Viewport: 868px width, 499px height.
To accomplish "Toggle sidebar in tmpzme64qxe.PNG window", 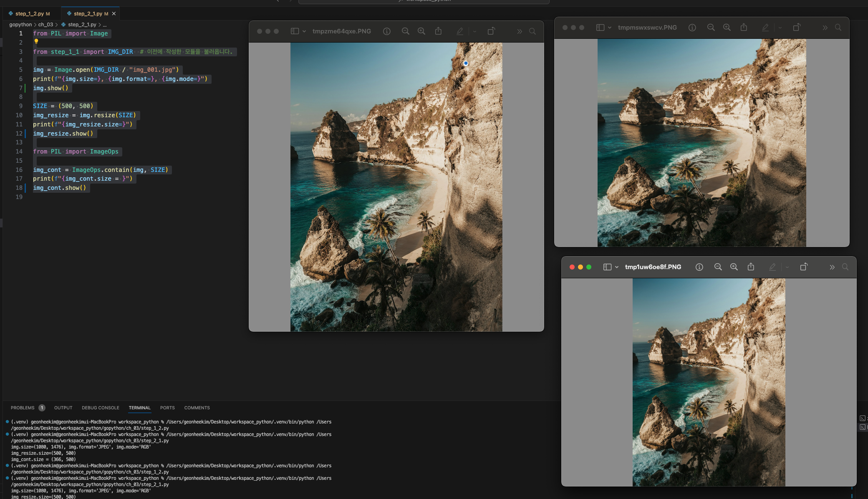I will (x=295, y=31).
